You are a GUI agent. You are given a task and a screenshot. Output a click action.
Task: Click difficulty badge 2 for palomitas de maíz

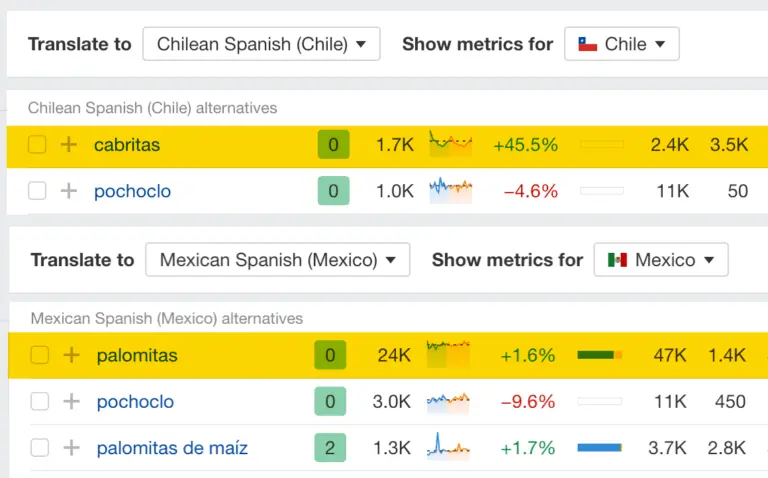click(x=330, y=448)
